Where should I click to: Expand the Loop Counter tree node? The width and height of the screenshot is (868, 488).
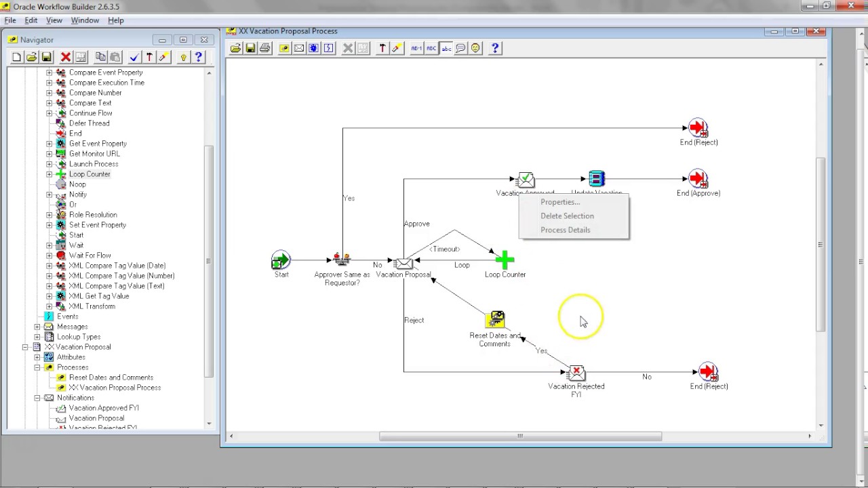[x=49, y=174]
